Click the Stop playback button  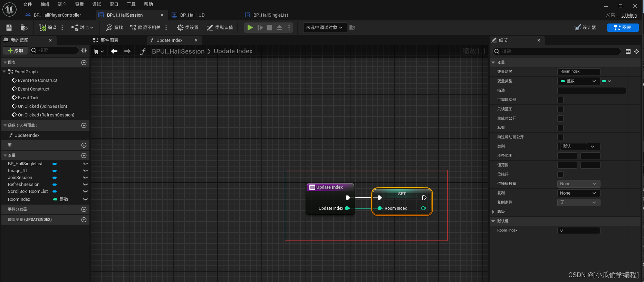coord(270,28)
